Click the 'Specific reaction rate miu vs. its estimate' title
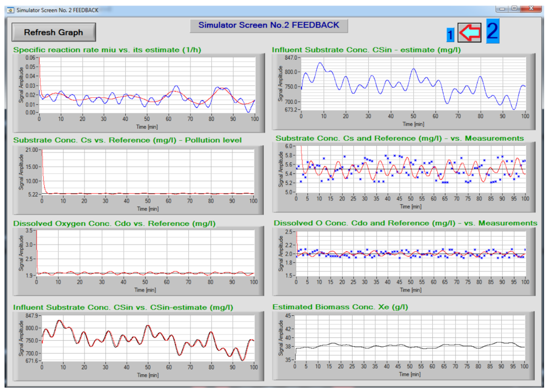This screenshot has width=547, height=392. pos(107,50)
